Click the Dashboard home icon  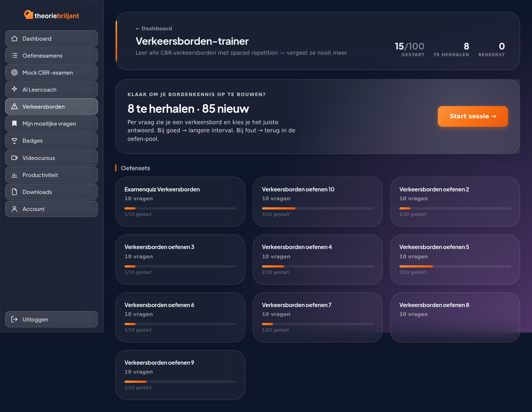point(14,38)
